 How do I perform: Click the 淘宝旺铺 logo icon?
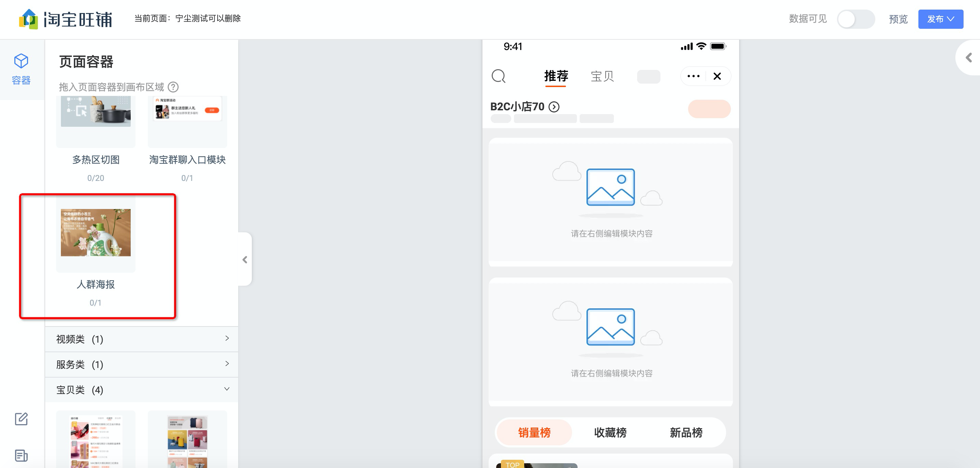(28, 19)
